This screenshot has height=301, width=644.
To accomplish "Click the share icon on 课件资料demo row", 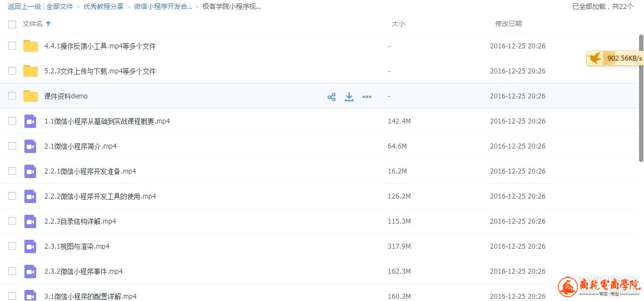I will [x=332, y=97].
